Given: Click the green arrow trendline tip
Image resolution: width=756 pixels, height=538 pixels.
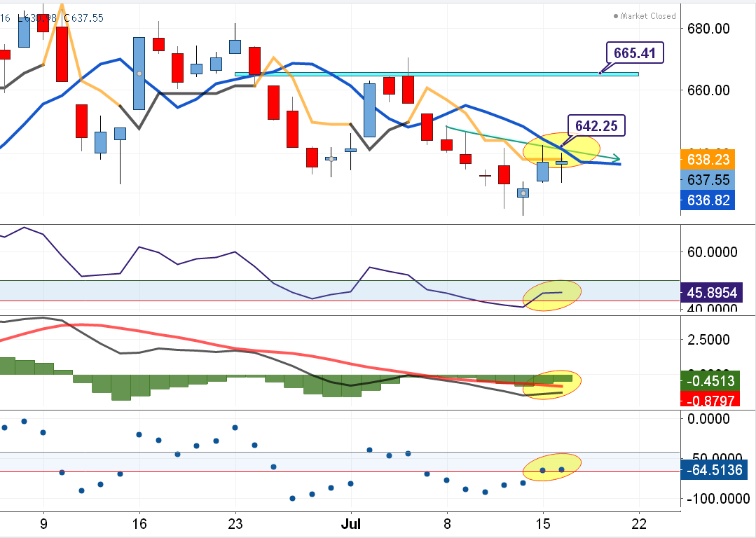Looking at the screenshot, I should pyautogui.click(x=615, y=158).
